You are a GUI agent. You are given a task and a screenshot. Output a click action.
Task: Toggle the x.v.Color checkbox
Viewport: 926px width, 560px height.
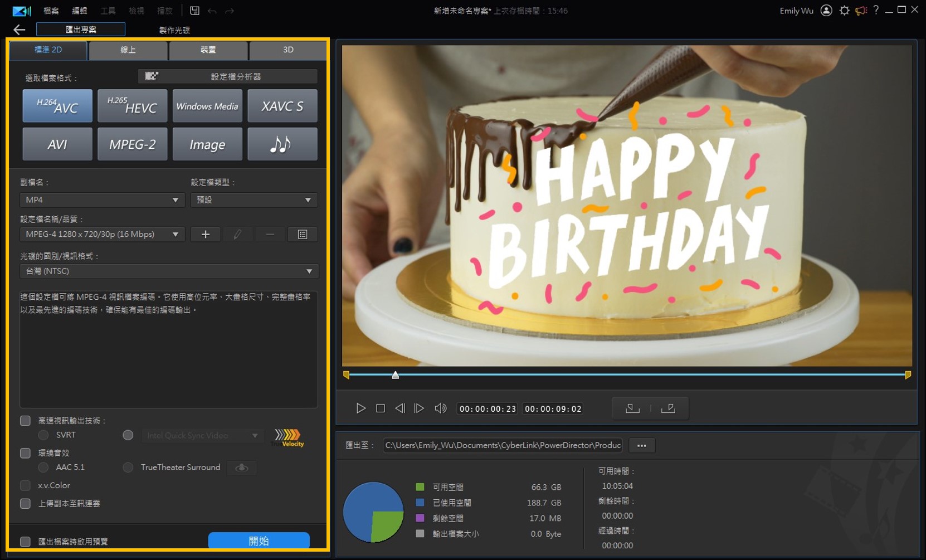click(x=25, y=485)
